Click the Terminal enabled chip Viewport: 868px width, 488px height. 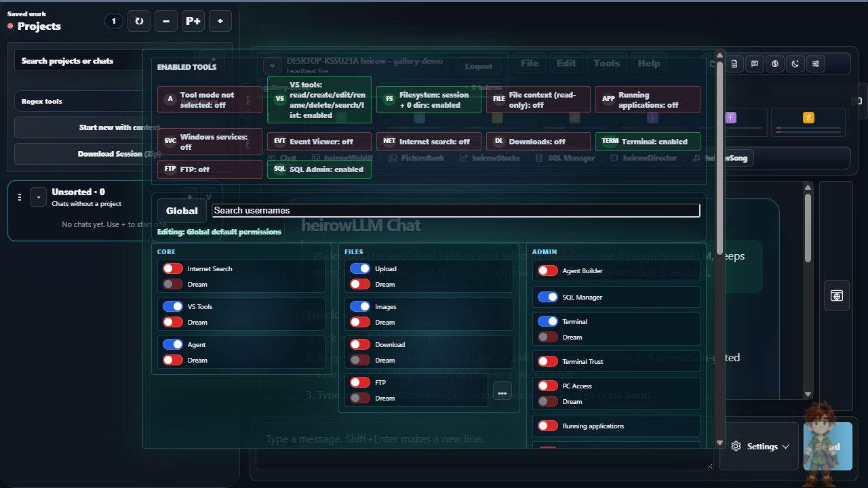[648, 142]
